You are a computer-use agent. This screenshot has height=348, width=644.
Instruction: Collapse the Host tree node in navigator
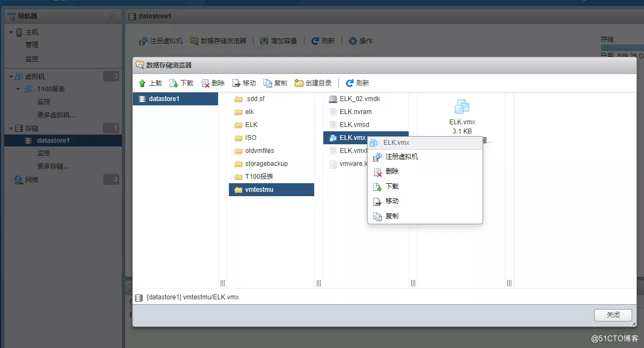pyautogui.click(x=11, y=32)
